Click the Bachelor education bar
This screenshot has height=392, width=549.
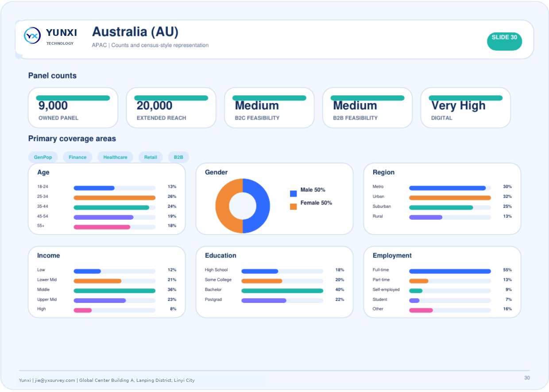click(282, 291)
